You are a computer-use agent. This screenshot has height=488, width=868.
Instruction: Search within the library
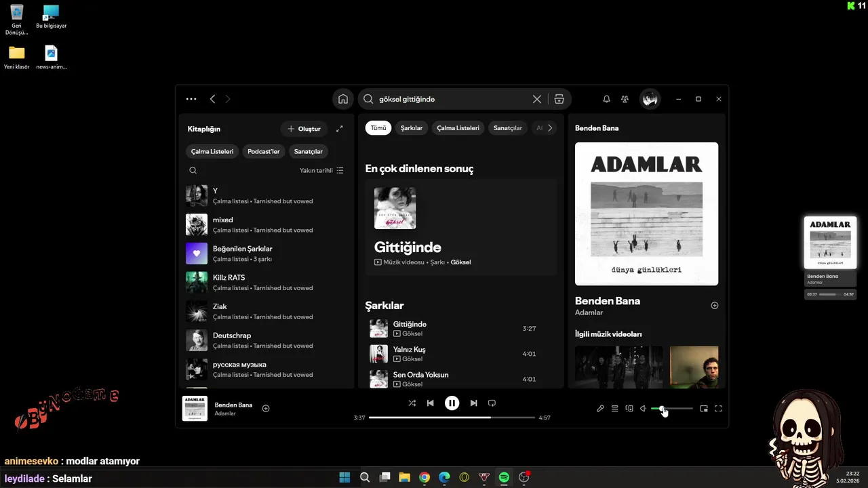(193, 171)
